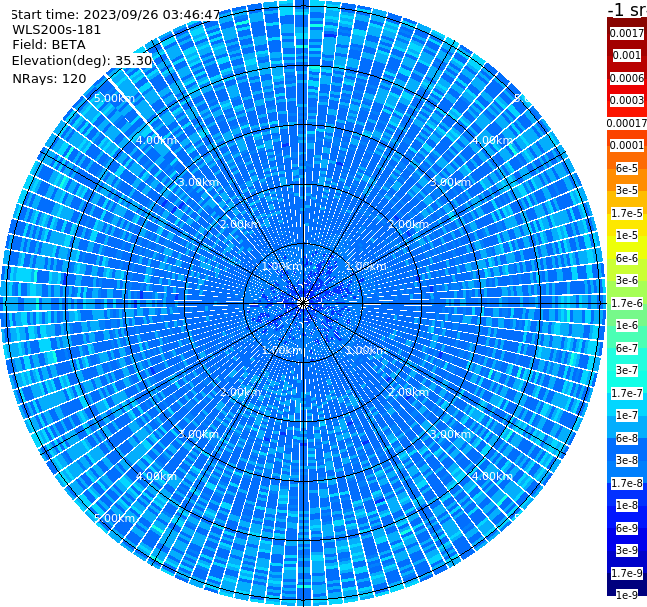Screen dimensions: 647x607
Task: Click the 5.00km range label in upper-left quadrant
Action: (x=114, y=98)
